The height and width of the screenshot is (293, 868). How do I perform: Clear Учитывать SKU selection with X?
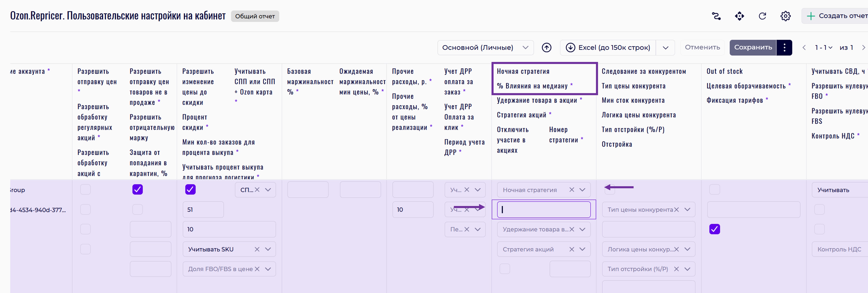point(257,249)
